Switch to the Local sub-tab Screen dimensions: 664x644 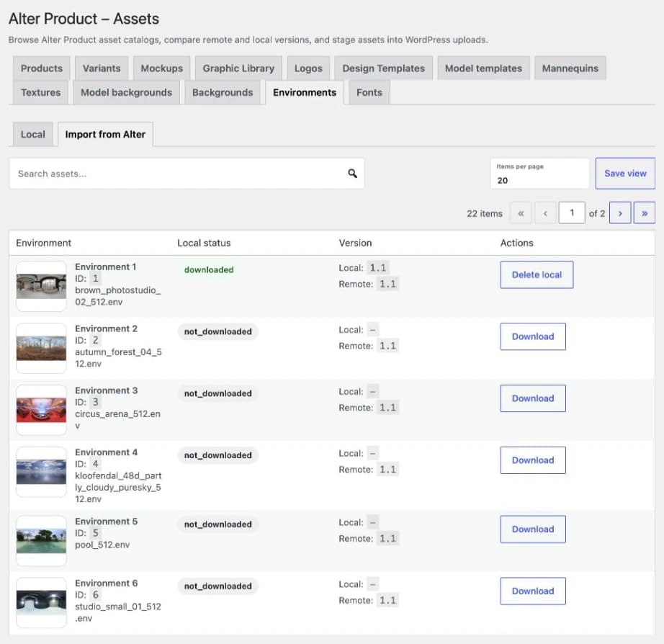(32, 134)
